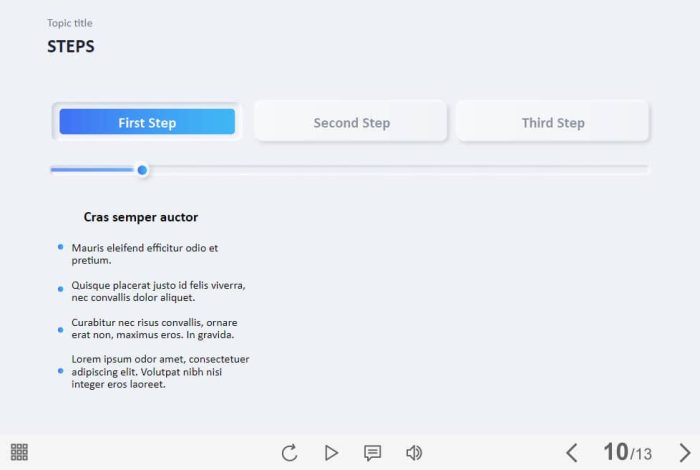The height and width of the screenshot is (470, 700).
Task: Switch to the Third Step tab
Action: tap(553, 121)
